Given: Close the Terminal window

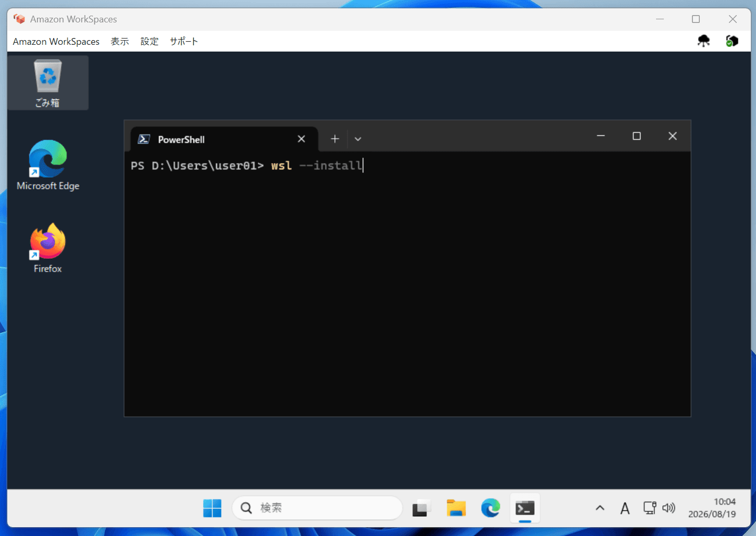Looking at the screenshot, I should pyautogui.click(x=672, y=136).
